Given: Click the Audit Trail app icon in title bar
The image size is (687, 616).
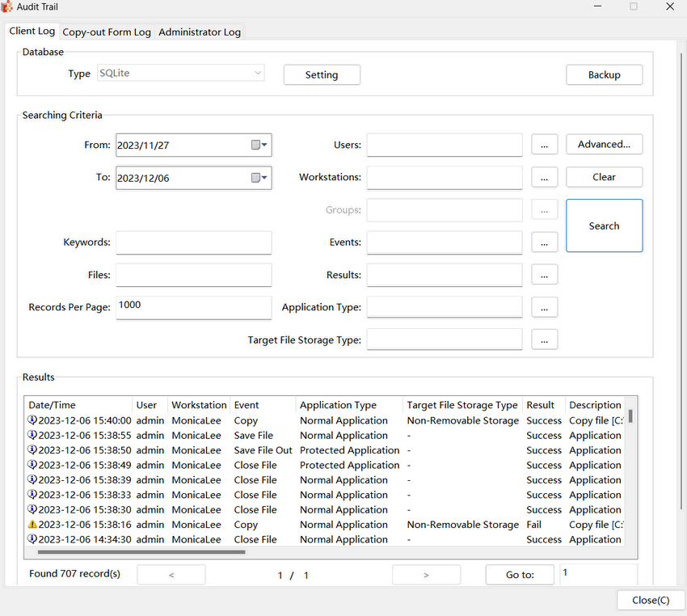Looking at the screenshot, I should 7,6.
